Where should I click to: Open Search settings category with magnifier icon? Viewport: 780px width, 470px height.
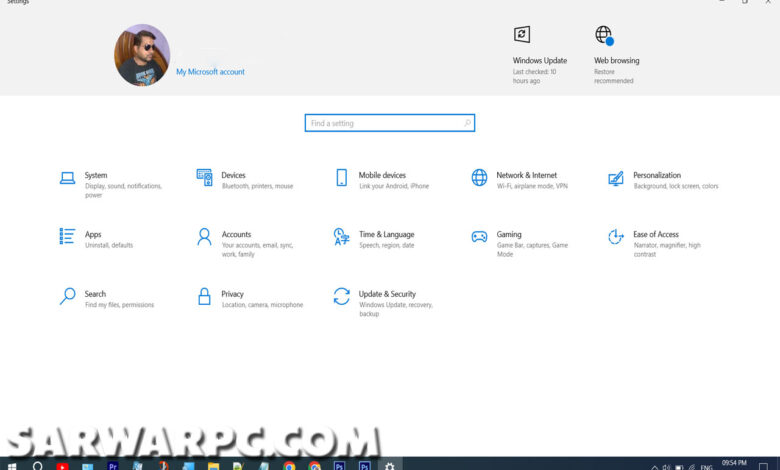107,298
